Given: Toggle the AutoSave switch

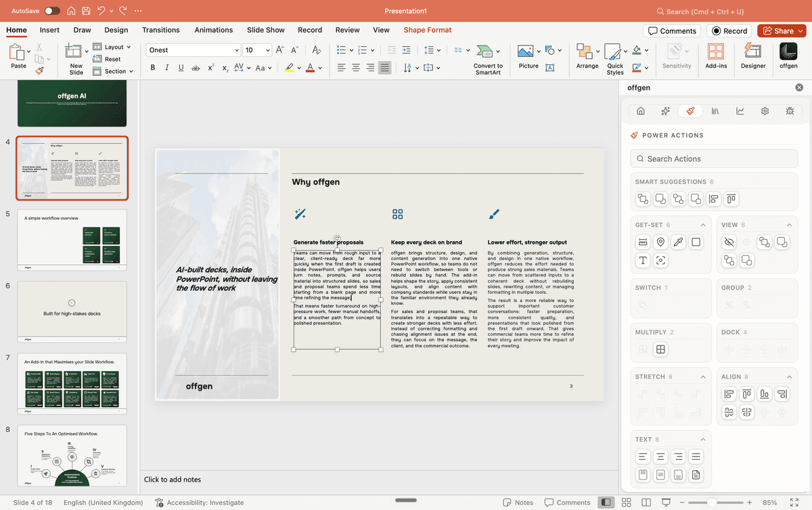Looking at the screenshot, I should 52,12.
